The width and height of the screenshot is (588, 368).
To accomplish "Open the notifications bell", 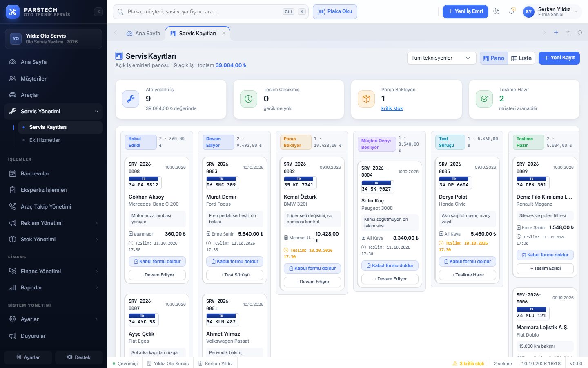I will point(512,11).
